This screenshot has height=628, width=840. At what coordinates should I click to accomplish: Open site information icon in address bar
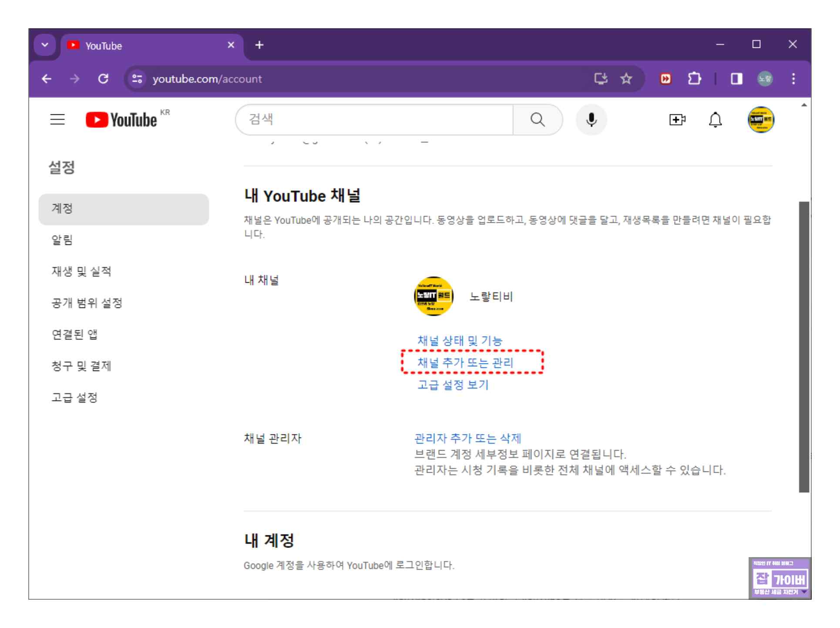click(x=137, y=79)
